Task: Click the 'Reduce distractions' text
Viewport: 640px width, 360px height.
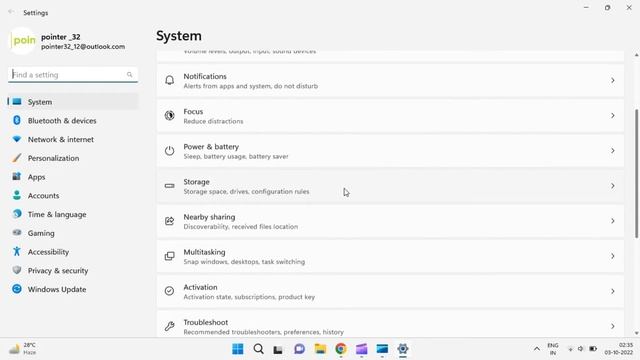Action: (213, 121)
